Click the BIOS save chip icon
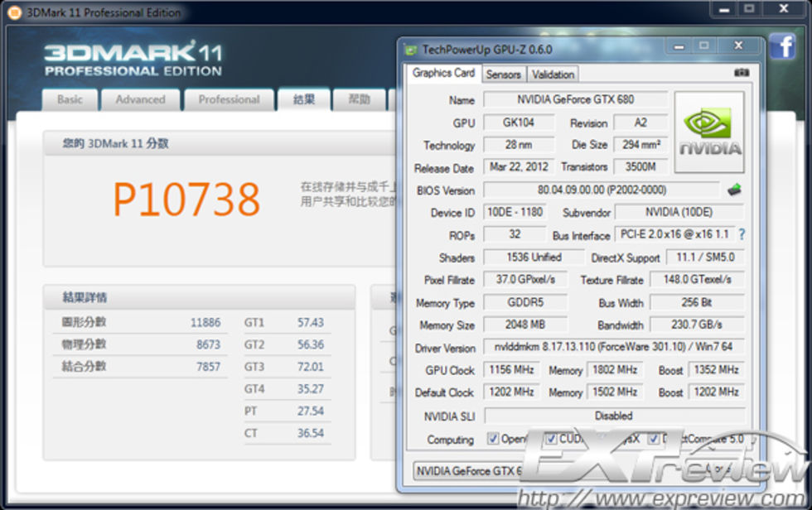812x510 pixels. (x=734, y=190)
